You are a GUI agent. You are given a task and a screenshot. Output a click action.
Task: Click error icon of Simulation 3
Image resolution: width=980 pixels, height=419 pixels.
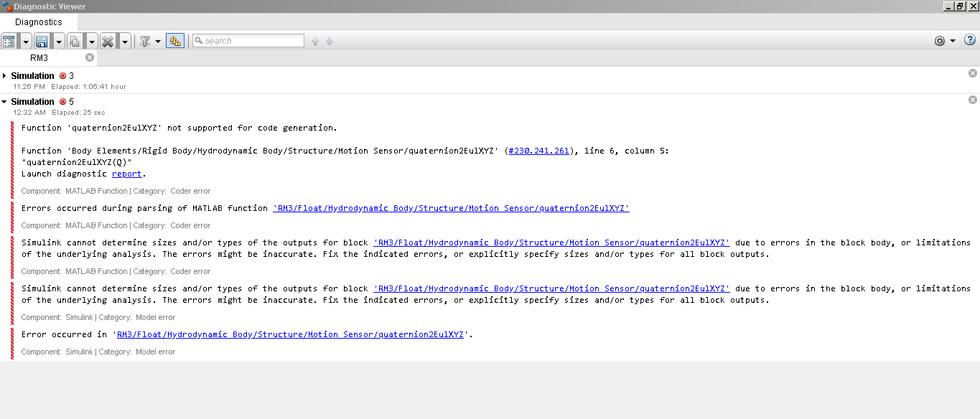(62, 75)
